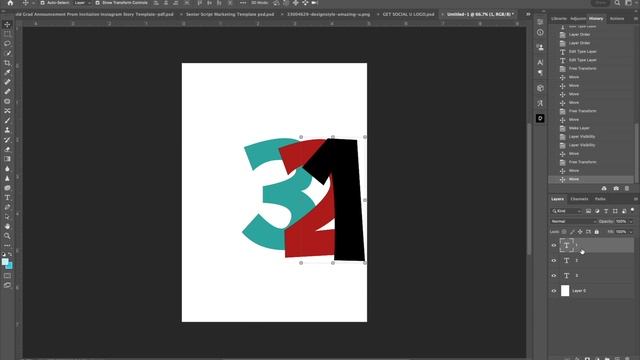Toggle Auto-Select checkbox
Viewport: 640px width, 360px height.
click(42, 3)
